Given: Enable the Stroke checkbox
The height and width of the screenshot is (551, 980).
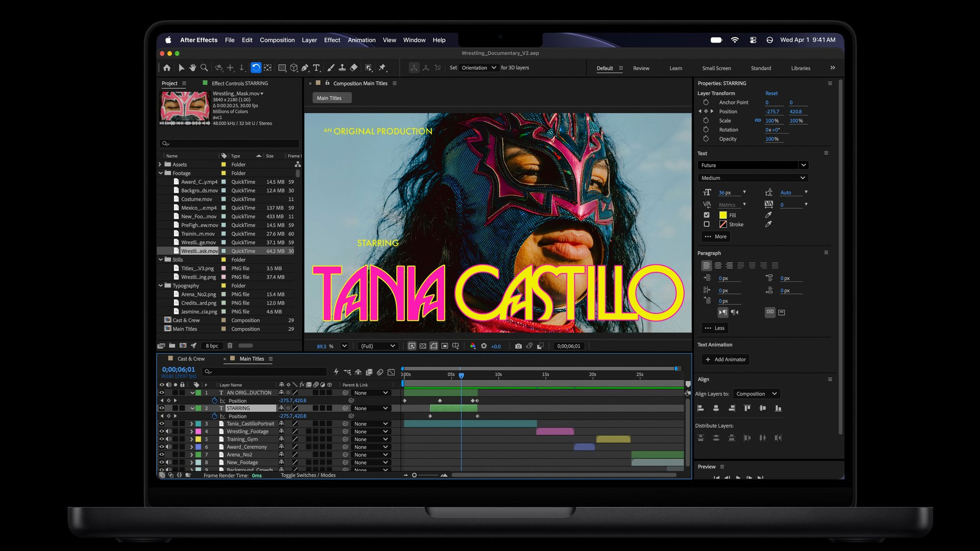Looking at the screenshot, I should (706, 224).
